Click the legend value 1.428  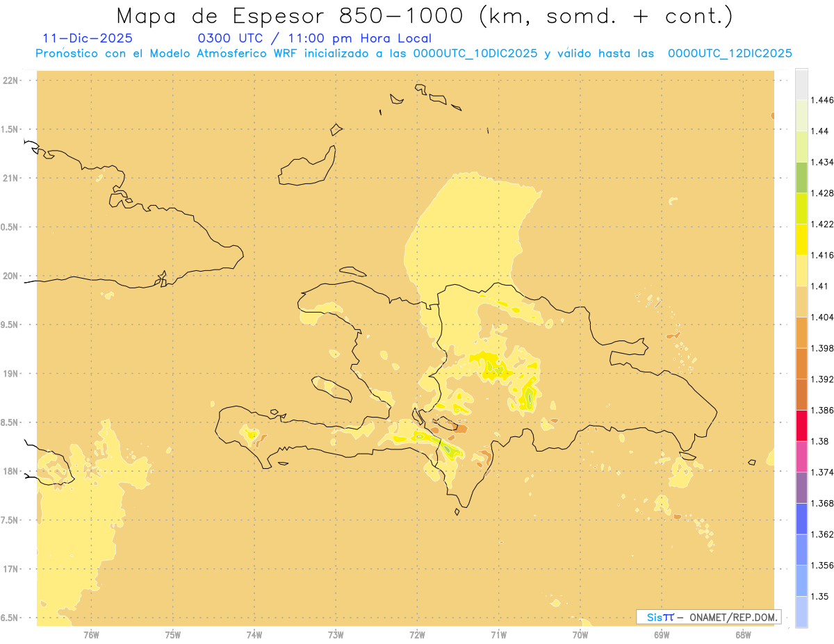tap(823, 193)
